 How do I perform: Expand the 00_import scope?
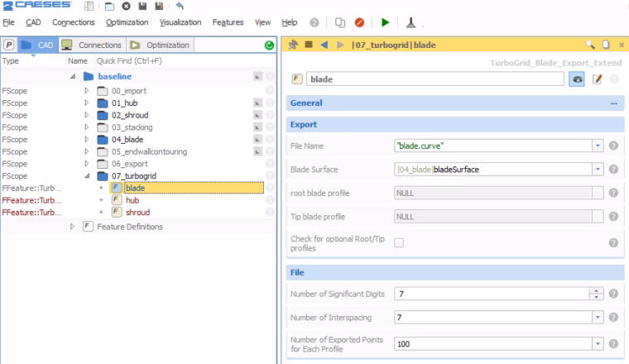click(86, 91)
